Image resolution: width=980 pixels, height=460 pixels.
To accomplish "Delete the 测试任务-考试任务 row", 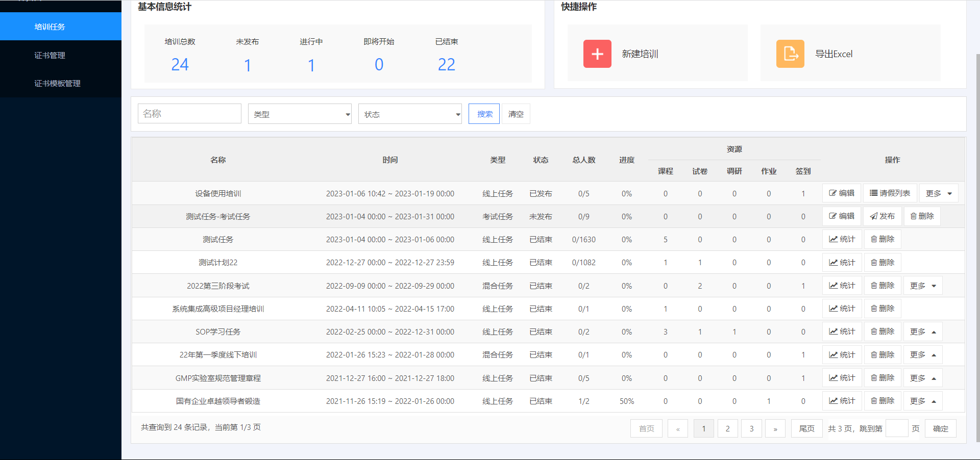I will tap(922, 216).
